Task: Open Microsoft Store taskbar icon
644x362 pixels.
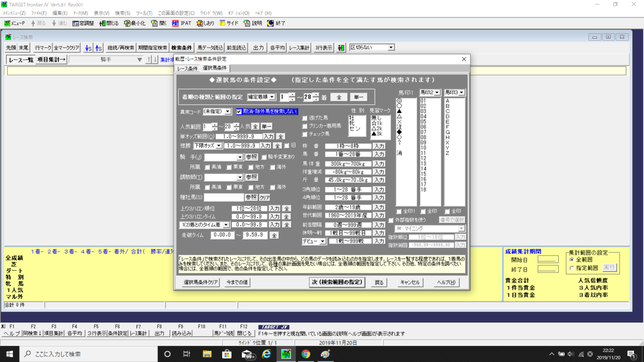Action: pyautogui.click(x=226, y=354)
